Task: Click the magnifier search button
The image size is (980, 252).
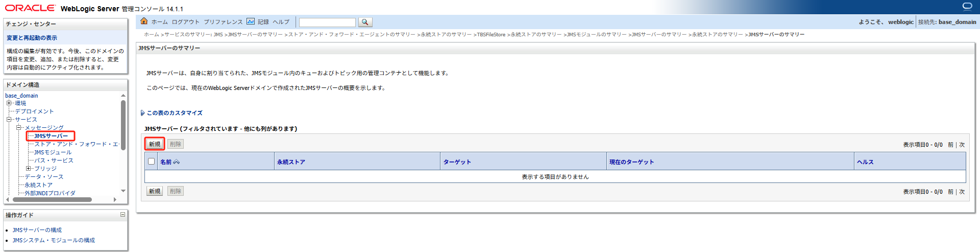Action: [365, 22]
